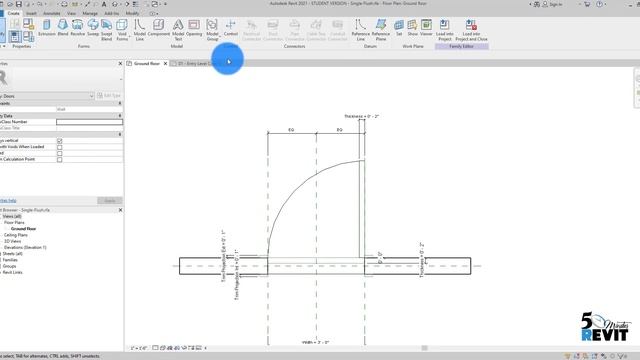Click Load into Project
Screen dimensions: 640x360
(444, 29)
